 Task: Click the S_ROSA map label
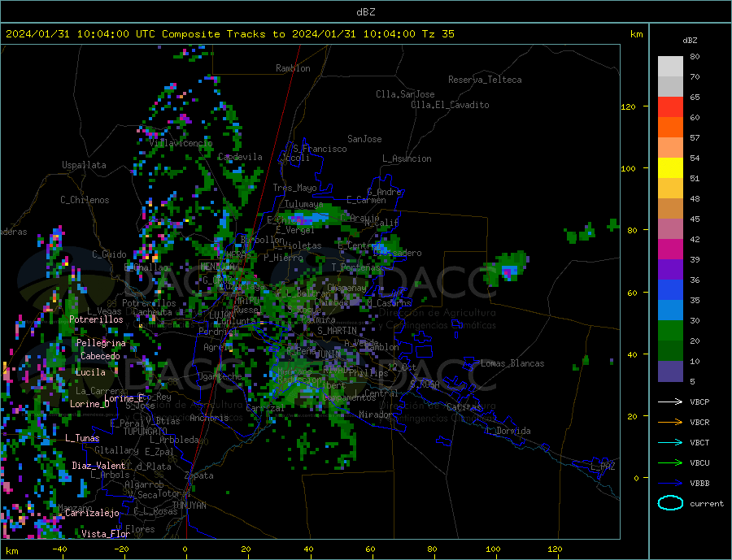point(425,384)
